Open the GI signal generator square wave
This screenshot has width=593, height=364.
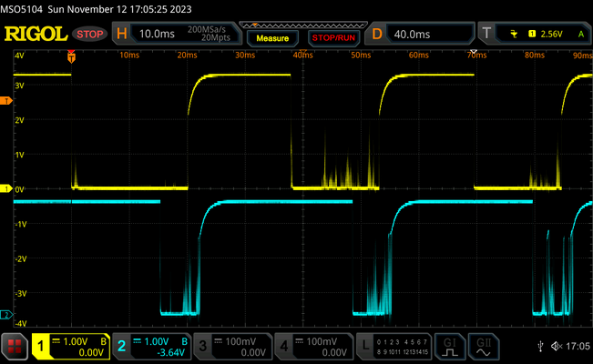click(x=450, y=347)
